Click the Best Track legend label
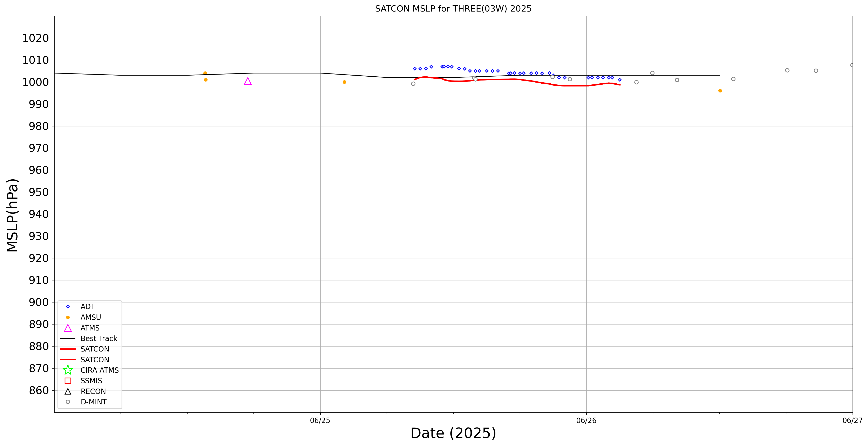868x446 pixels. pos(99,339)
